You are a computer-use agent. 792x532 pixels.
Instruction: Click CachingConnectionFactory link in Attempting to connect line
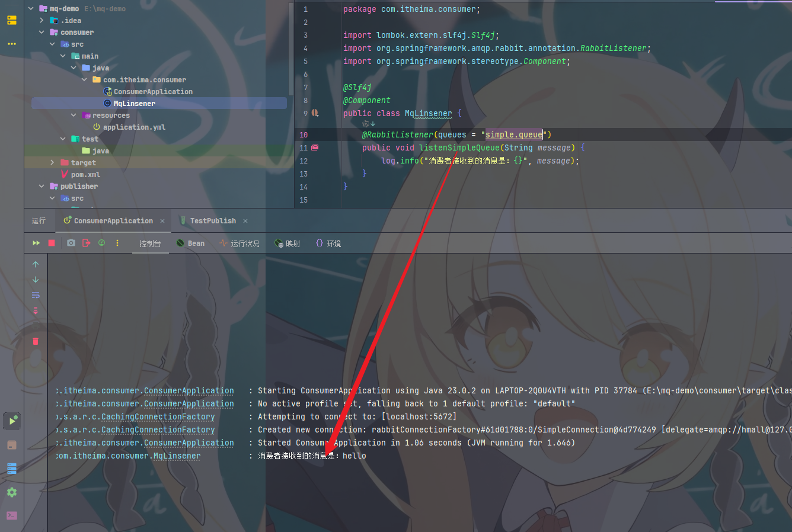(x=158, y=417)
